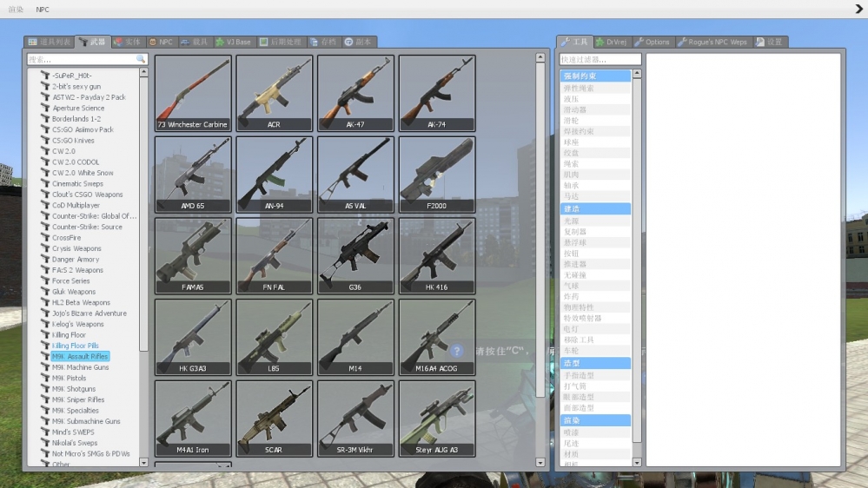Focus the 快速过滤器 tool filter field
Screen dimensions: 868x488
[x=600, y=59]
